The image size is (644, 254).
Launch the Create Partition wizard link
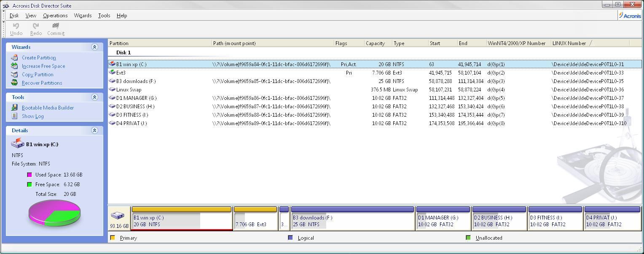point(39,58)
